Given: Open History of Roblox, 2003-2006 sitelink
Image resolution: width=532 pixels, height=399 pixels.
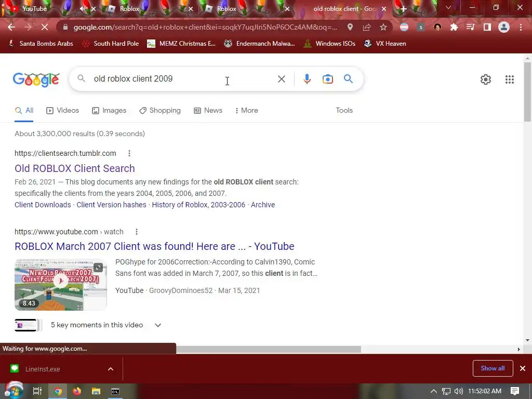Looking at the screenshot, I should (198, 205).
